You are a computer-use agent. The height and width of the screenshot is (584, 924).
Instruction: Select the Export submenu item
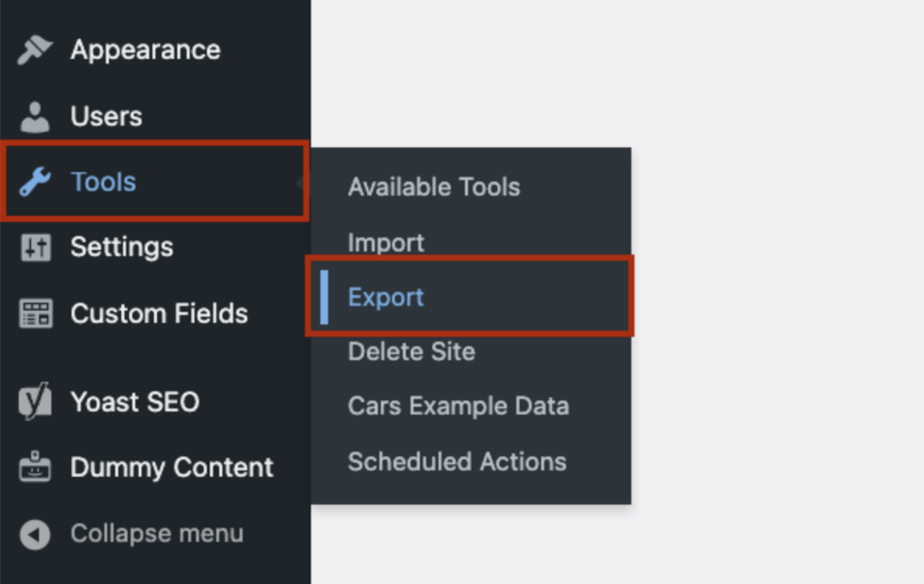click(385, 297)
